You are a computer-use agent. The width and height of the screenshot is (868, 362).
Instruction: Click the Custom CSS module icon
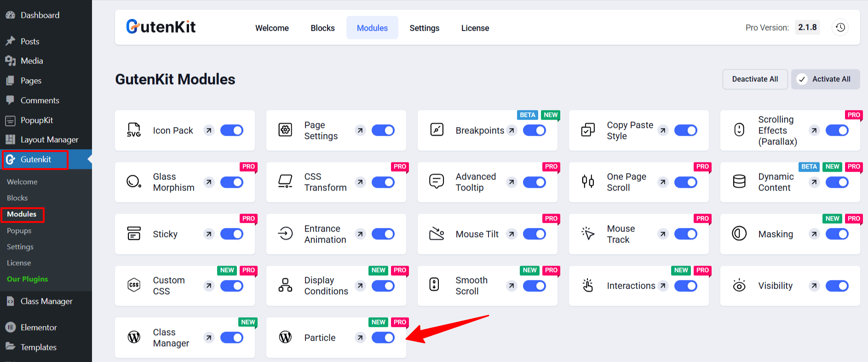[x=134, y=286]
